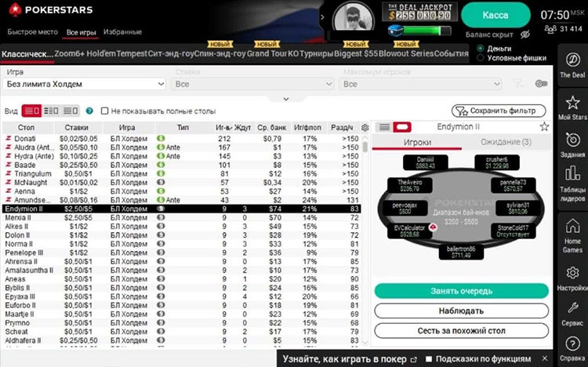Switch table preview to table graphic view
588x367 pixels.
(x=402, y=127)
